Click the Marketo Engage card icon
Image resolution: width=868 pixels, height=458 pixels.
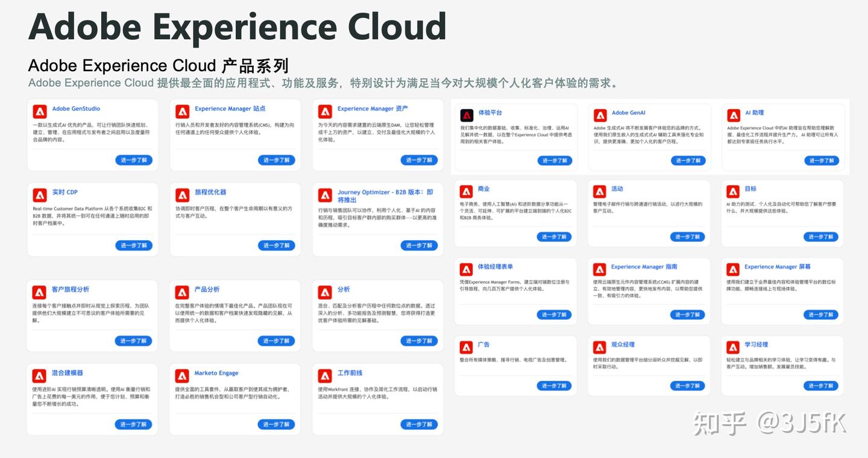click(x=183, y=375)
